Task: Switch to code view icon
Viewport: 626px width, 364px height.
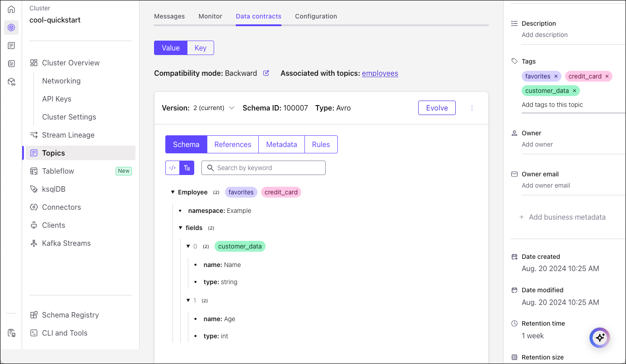Action: 173,168
